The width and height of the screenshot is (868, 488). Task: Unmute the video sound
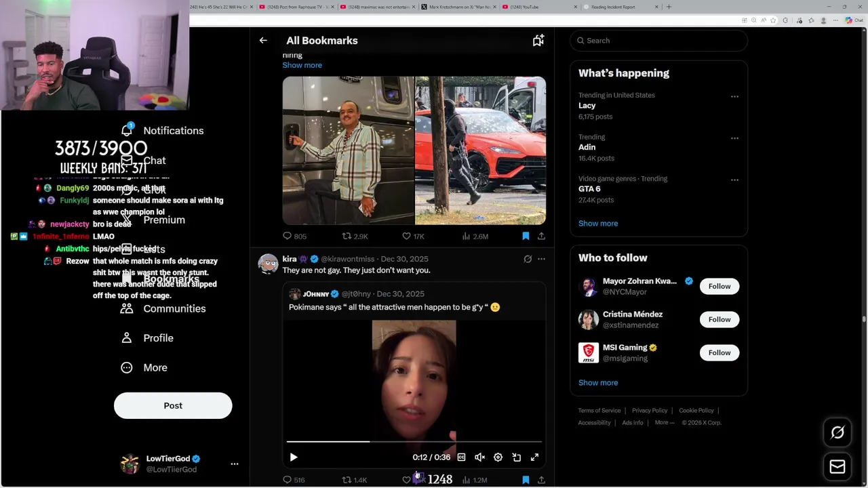pos(479,457)
